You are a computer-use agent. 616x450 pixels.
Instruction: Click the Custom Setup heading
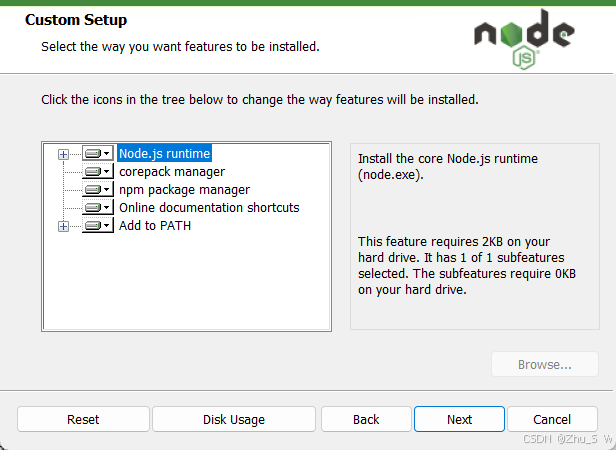[x=76, y=20]
